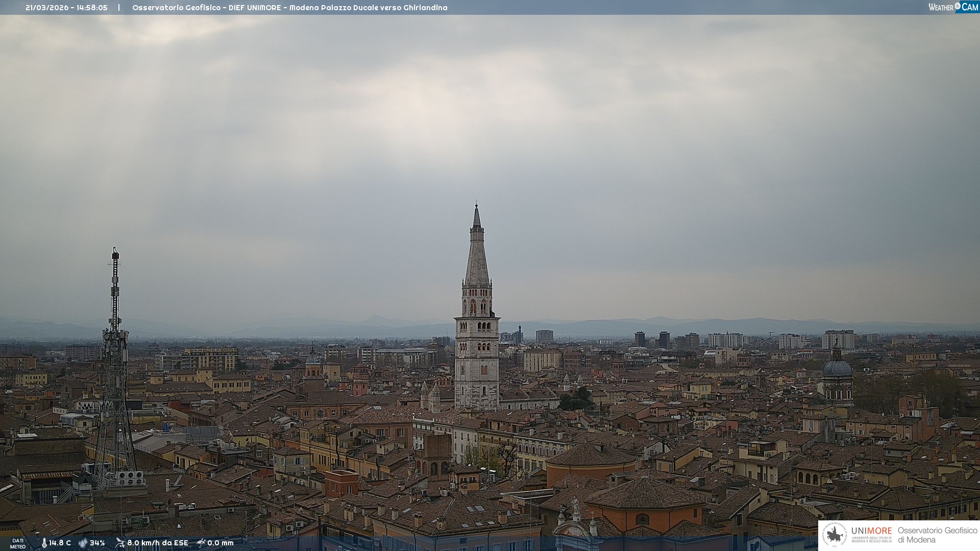The image size is (980, 551).
Task: Click the white air conditioning units at tower base
Action: pyautogui.click(x=130, y=478)
